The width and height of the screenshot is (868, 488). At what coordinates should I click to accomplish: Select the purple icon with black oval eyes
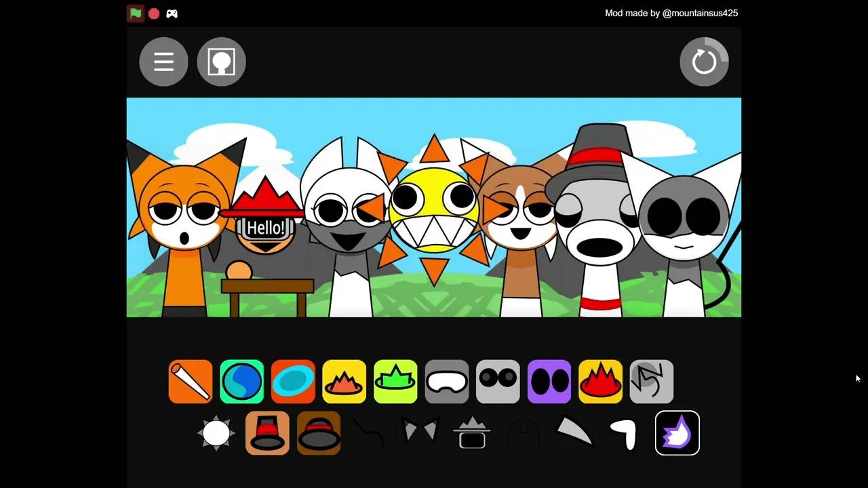tap(549, 382)
